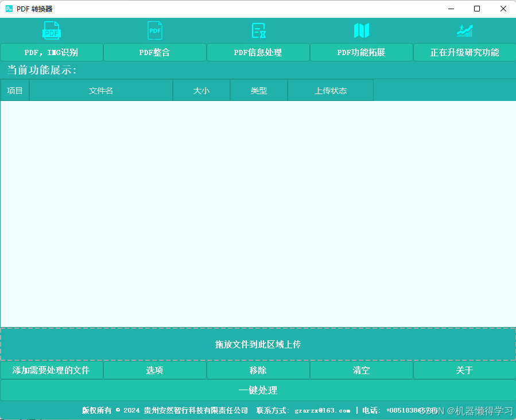Click the PDF 转换器 app icon in title bar
Viewport: 516px width, 420px height.
(9, 9)
